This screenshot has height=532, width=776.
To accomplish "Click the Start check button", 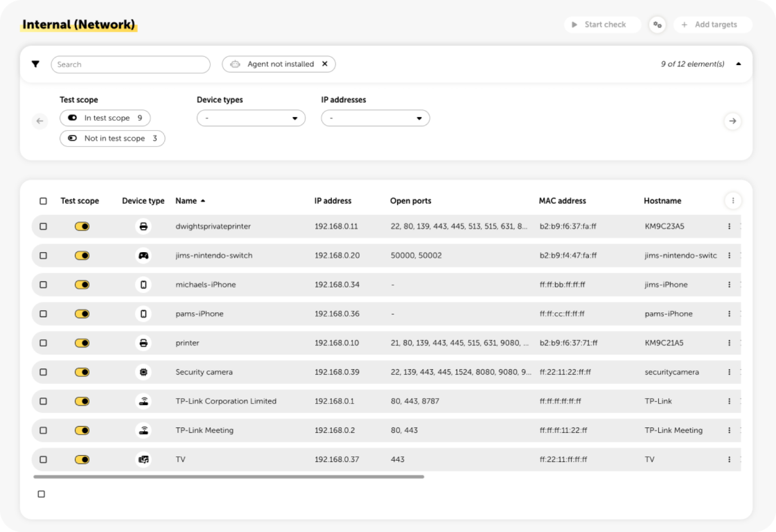I will [602, 25].
